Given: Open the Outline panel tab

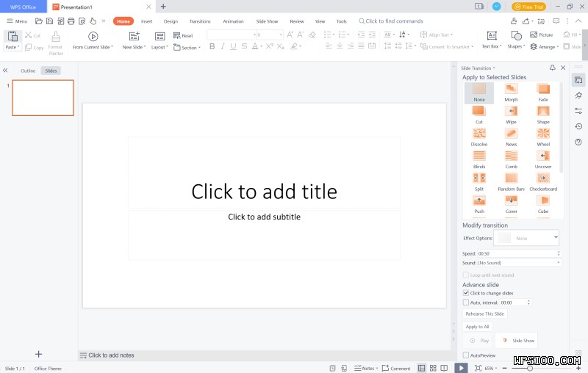Looking at the screenshot, I should 28,70.
